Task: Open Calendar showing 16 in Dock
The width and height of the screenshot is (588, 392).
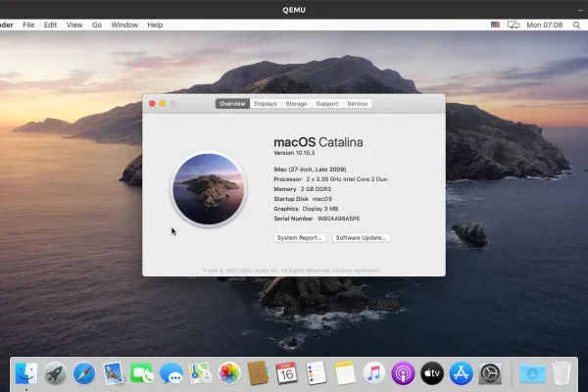Action: click(x=287, y=373)
